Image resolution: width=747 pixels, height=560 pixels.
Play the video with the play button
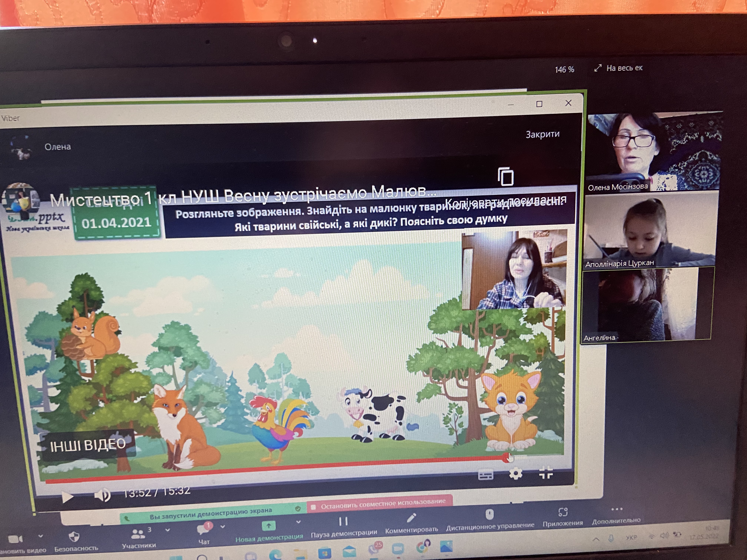pos(67,497)
